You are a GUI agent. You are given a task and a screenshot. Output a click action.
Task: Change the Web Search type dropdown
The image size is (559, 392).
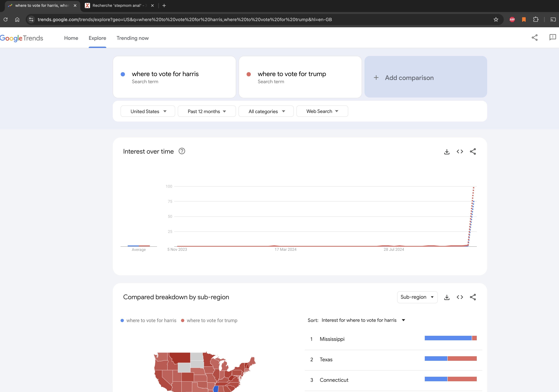[322, 111]
